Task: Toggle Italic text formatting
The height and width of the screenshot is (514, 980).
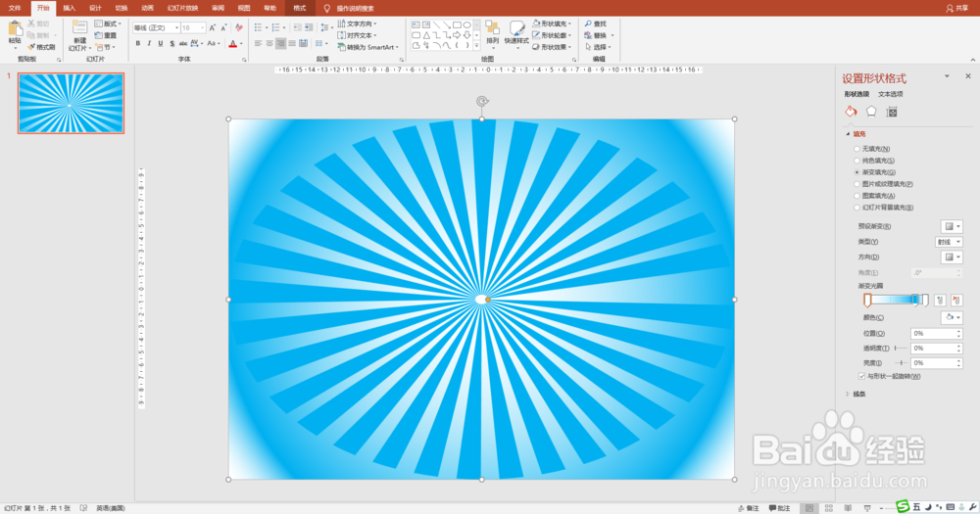Action: 149,44
